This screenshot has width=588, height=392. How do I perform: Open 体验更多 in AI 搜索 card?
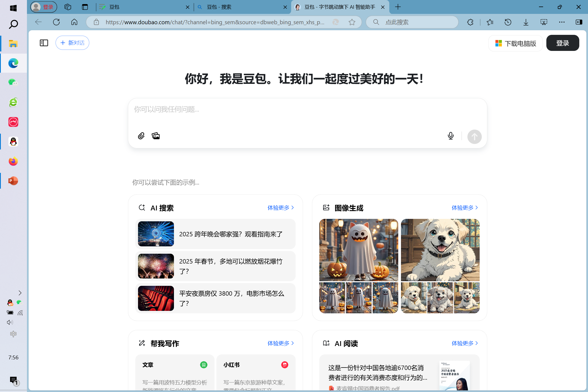[281, 208]
